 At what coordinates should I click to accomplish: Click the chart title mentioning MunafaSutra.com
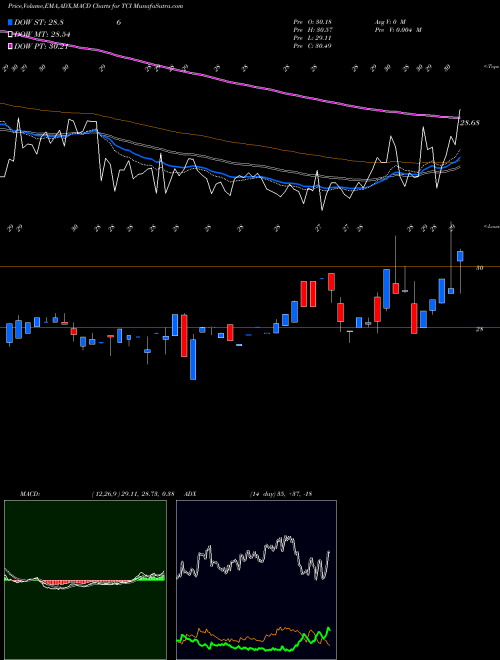tap(96, 6)
